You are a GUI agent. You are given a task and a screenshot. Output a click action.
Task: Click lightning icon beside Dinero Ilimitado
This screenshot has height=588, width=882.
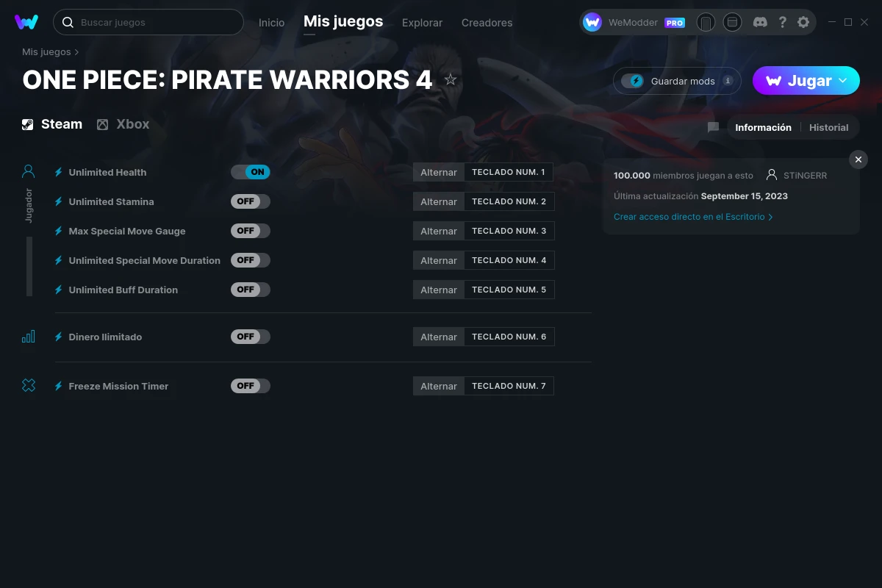[59, 337]
